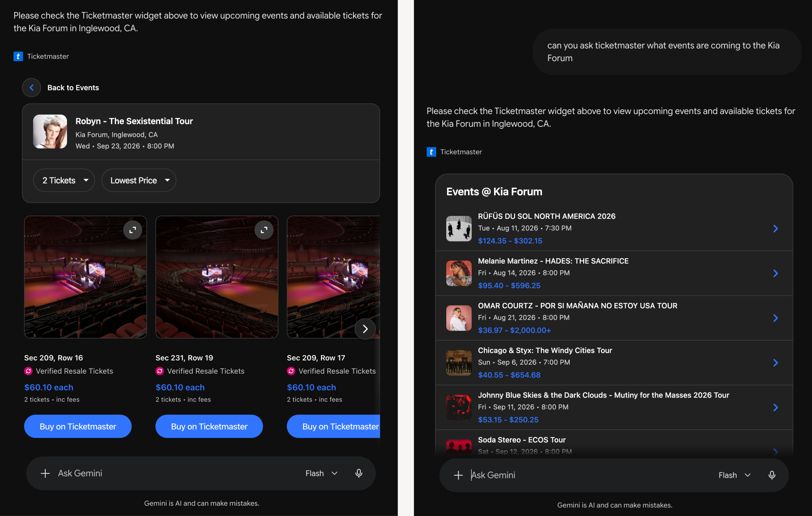Open RÜFÜS DU SOL event chevron
This screenshot has height=516, width=812.
pyautogui.click(x=775, y=229)
